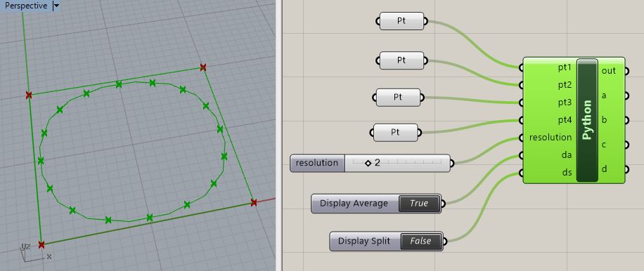Open the Perspective viewport dropdown arrow
This screenshot has width=644, height=271.
click(x=56, y=6)
